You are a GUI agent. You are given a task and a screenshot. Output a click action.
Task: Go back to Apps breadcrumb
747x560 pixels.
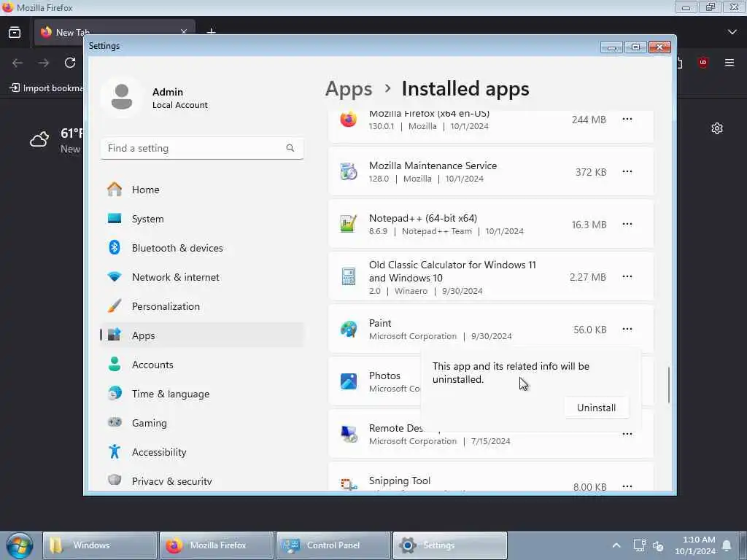tap(348, 89)
